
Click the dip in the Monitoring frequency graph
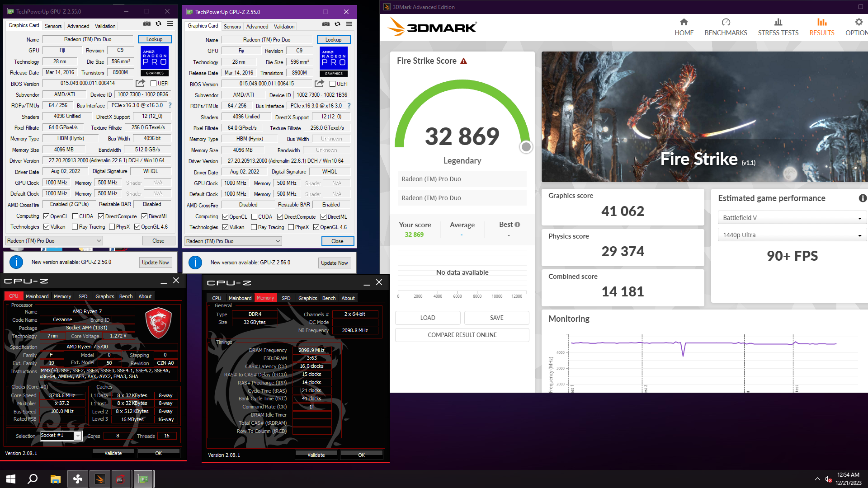click(x=683, y=350)
